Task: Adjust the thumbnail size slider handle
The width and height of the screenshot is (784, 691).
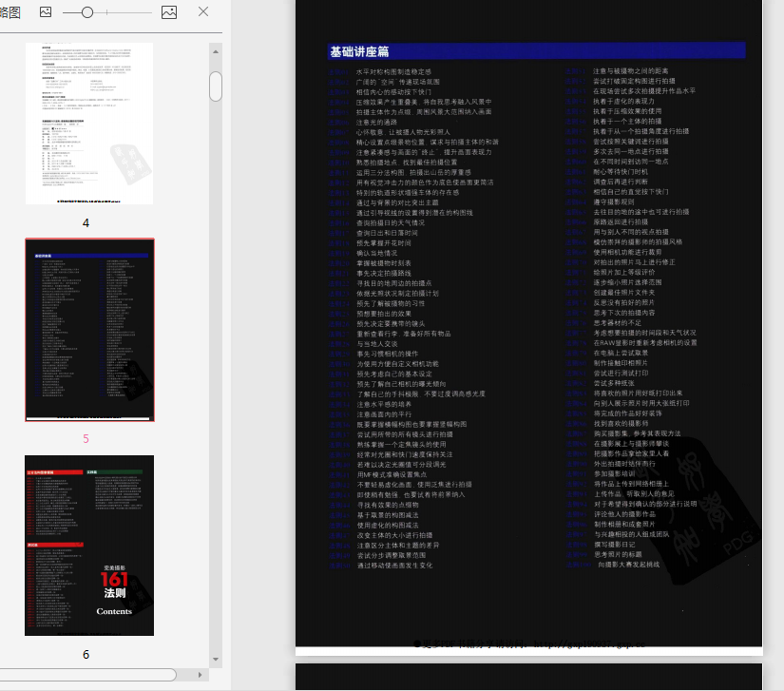Action: 87,12
